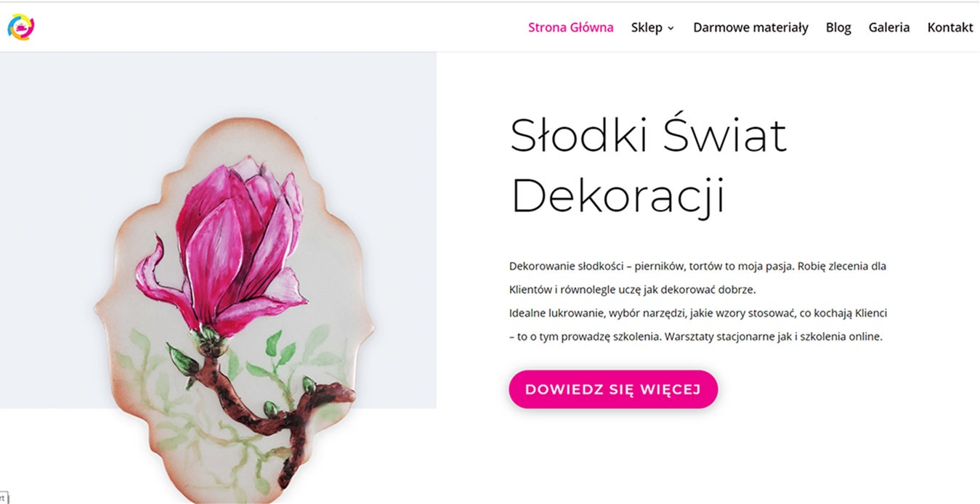Click the Słodki Świat heading line

(x=649, y=135)
